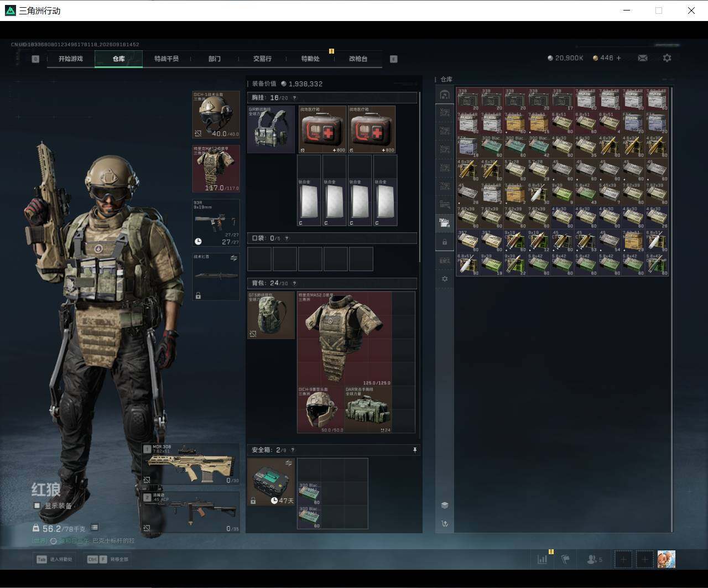Viewport: 708px width, 588px height.
Task: Click the locked warehouse tab icon
Action: tap(445, 242)
